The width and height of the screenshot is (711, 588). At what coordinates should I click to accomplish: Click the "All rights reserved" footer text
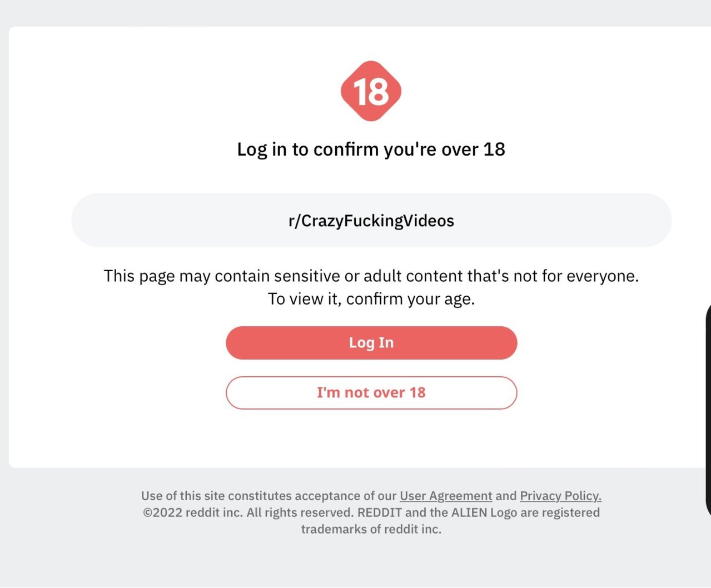coord(300,512)
